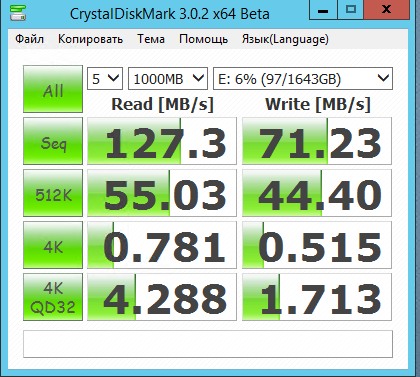The height and width of the screenshot is (377, 420).
Task: Select the 4K QD32 write result 1.713
Action: [317, 297]
